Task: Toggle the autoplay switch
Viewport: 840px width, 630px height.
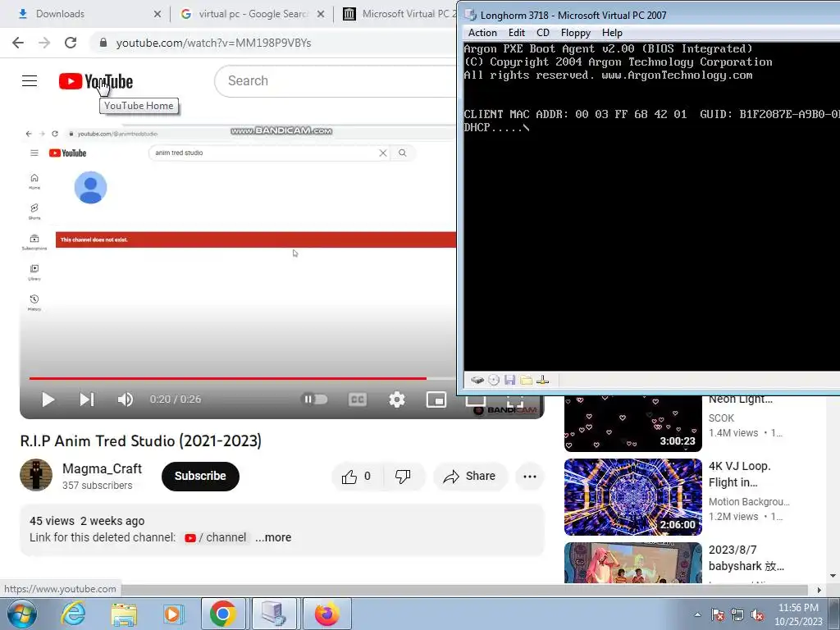Action: click(x=315, y=399)
